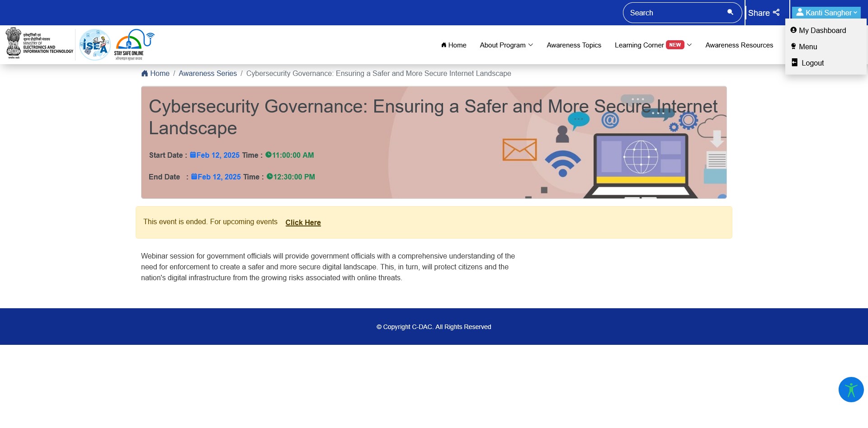868x428 pixels.
Task: Click the Share icon
Action: tap(776, 13)
